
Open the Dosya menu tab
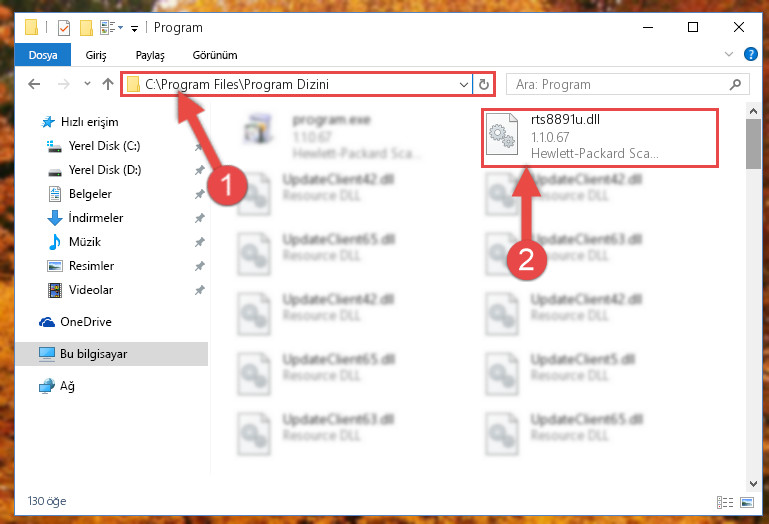[x=43, y=55]
